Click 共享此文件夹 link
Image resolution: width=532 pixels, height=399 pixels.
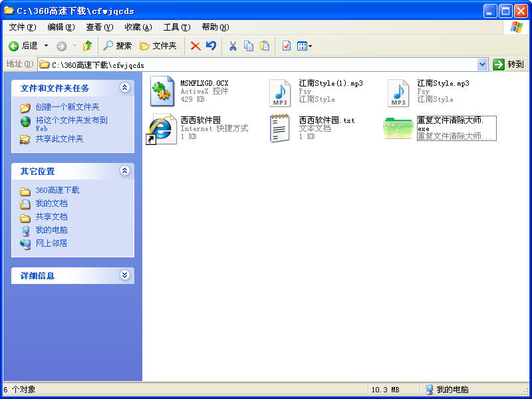(59, 139)
